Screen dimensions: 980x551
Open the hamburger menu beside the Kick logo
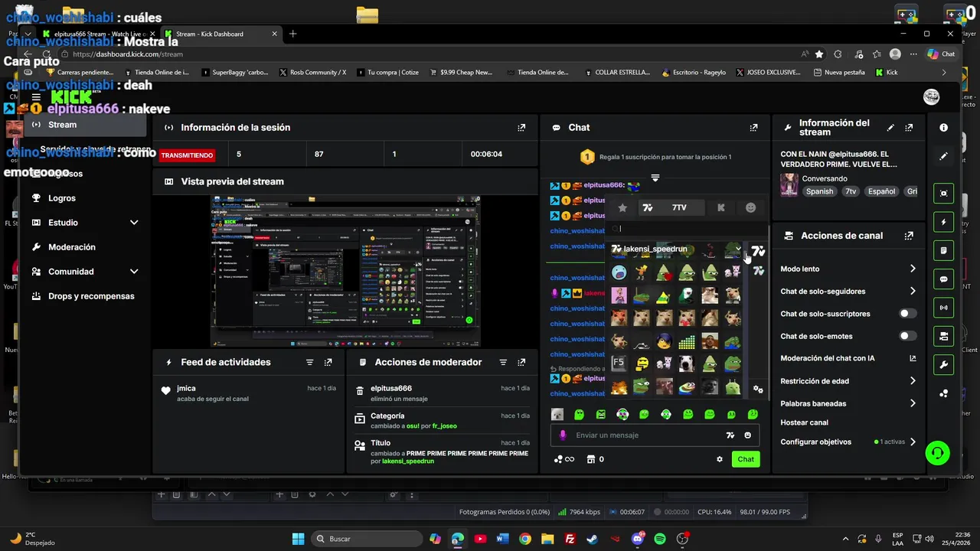coord(36,97)
